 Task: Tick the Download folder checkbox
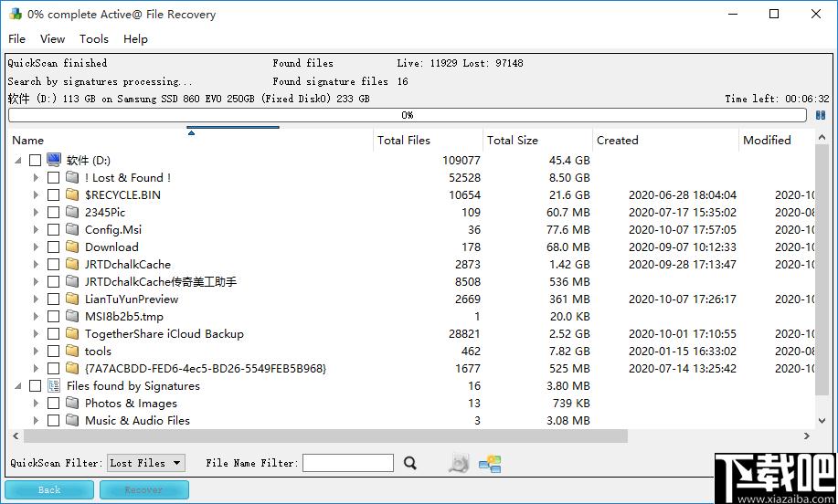click(53, 247)
